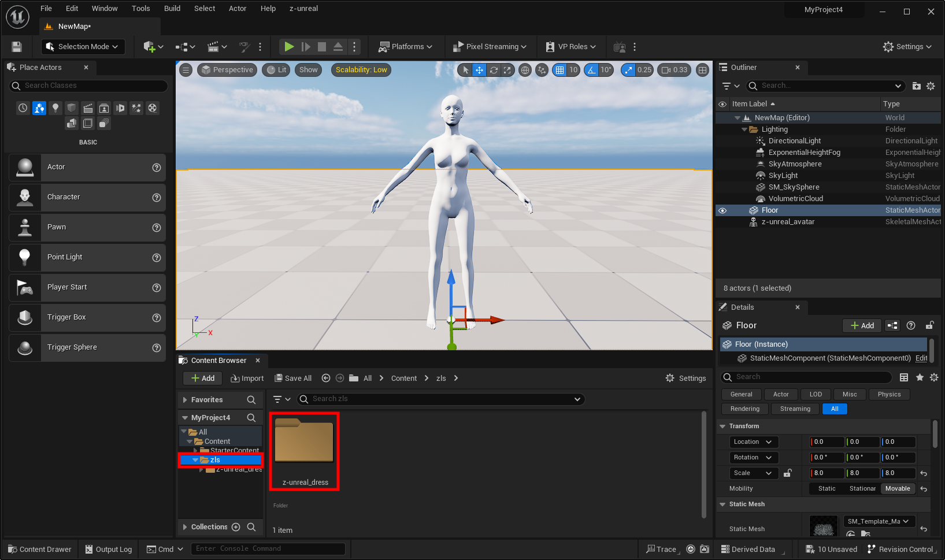Image resolution: width=945 pixels, height=560 pixels.
Task: Click the Add component button in Details
Action: pyautogui.click(x=862, y=325)
